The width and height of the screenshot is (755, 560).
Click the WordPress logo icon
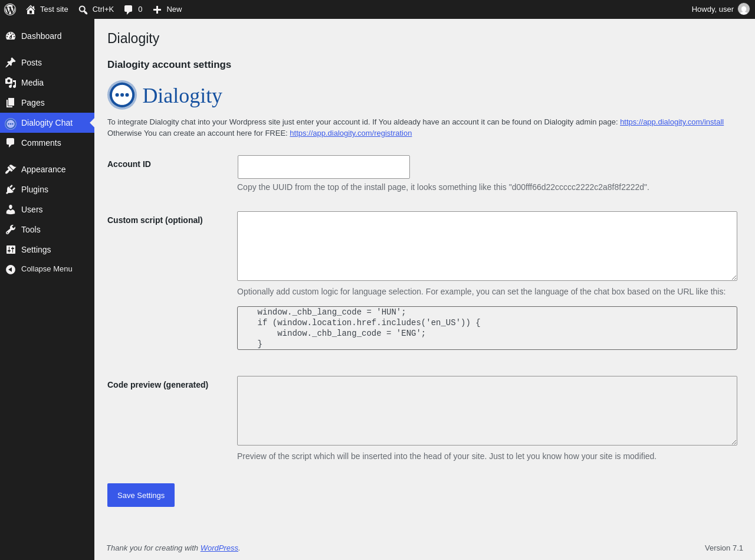[x=10, y=9]
